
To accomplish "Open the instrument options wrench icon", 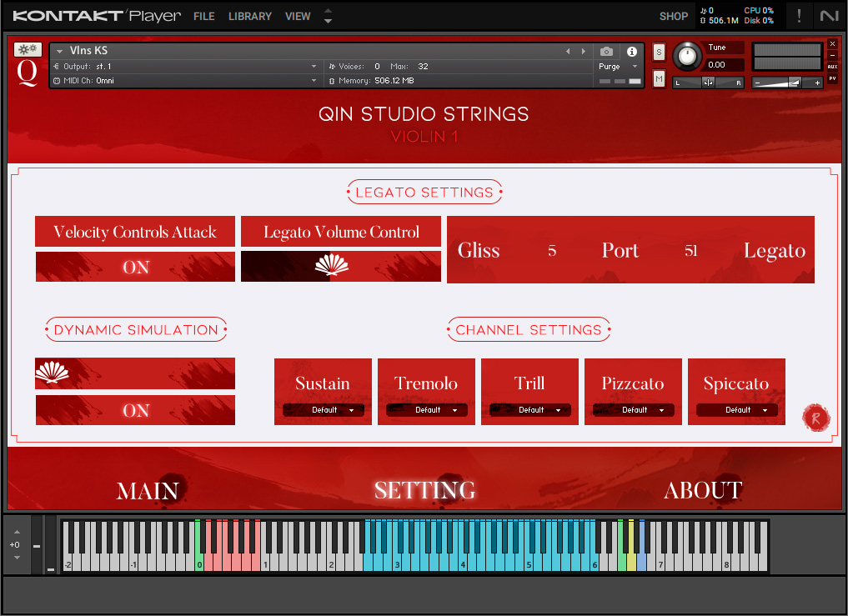I will pos(28,50).
